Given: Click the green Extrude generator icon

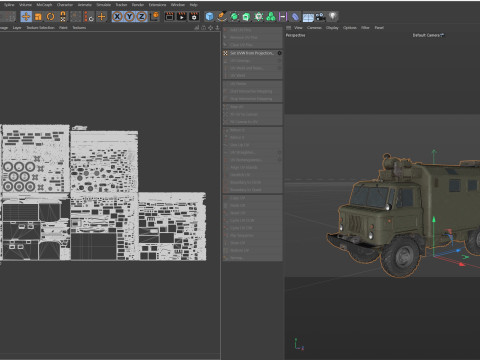Looking at the screenshot, I should pos(246,16).
